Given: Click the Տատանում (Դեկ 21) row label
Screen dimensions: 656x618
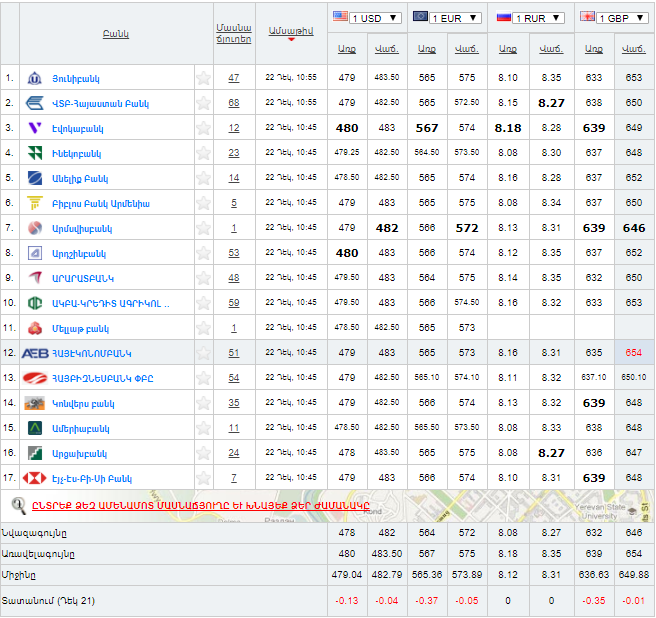Looking at the screenshot, I should click(48, 601).
